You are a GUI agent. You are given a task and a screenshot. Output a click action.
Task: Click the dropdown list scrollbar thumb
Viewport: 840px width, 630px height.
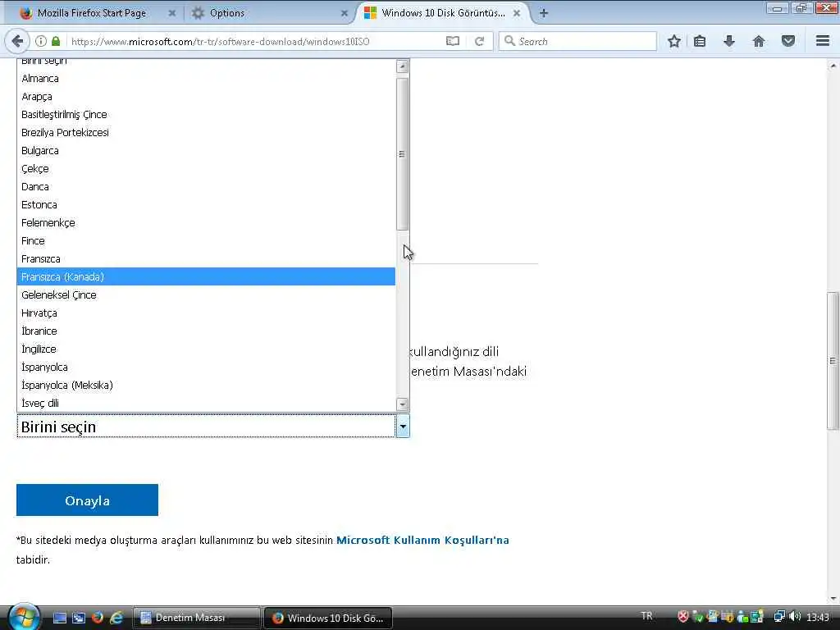[402, 154]
